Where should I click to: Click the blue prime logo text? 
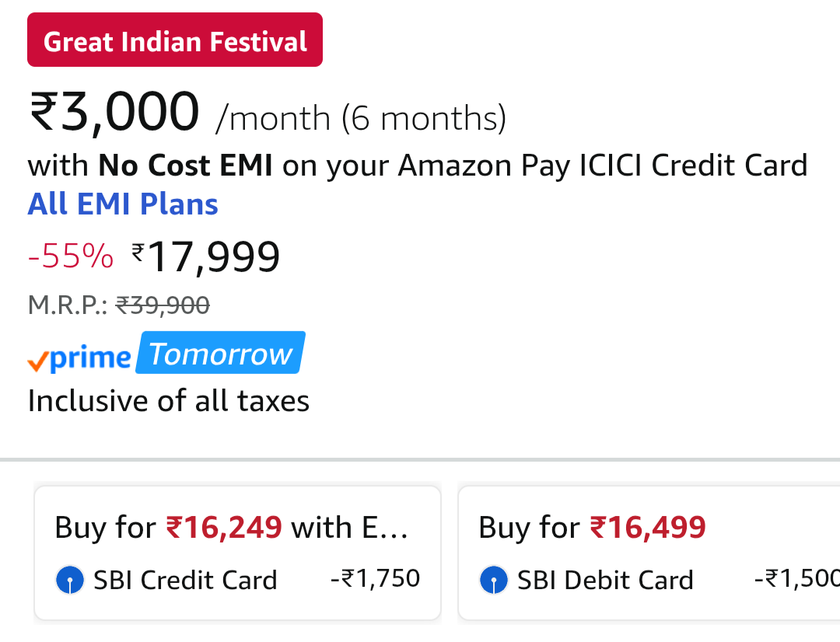[90, 358]
